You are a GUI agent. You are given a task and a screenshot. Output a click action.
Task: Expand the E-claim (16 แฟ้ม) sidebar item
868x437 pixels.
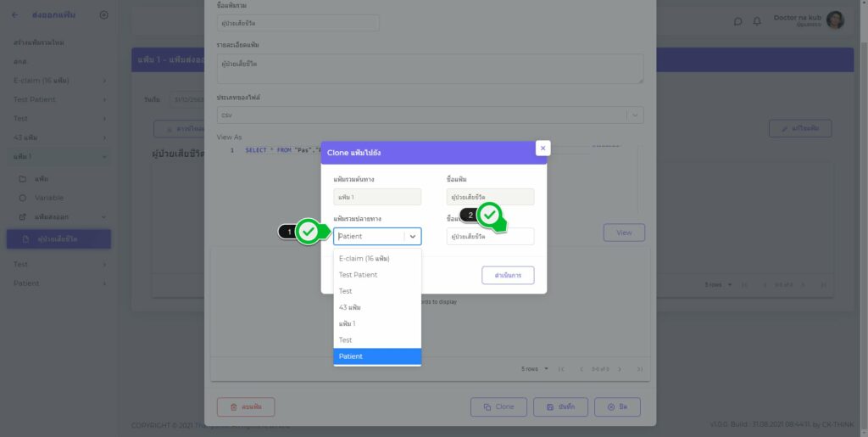tap(104, 81)
